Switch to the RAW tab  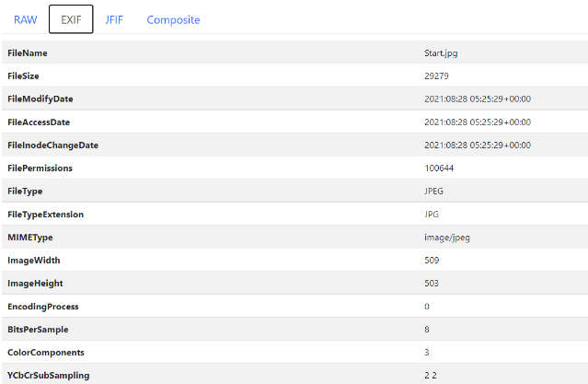(x=25, y=19)
